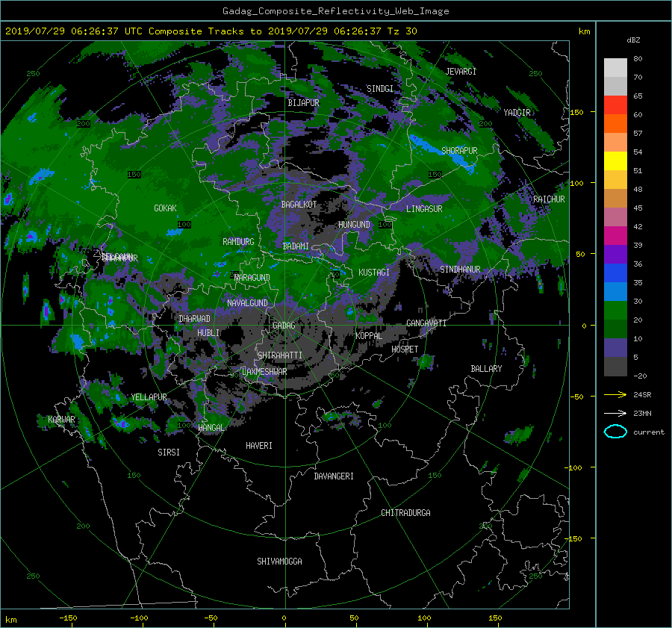Click the 23MN legend text
The height and width of the screenshot is (628, 672).
click(642, 413)
